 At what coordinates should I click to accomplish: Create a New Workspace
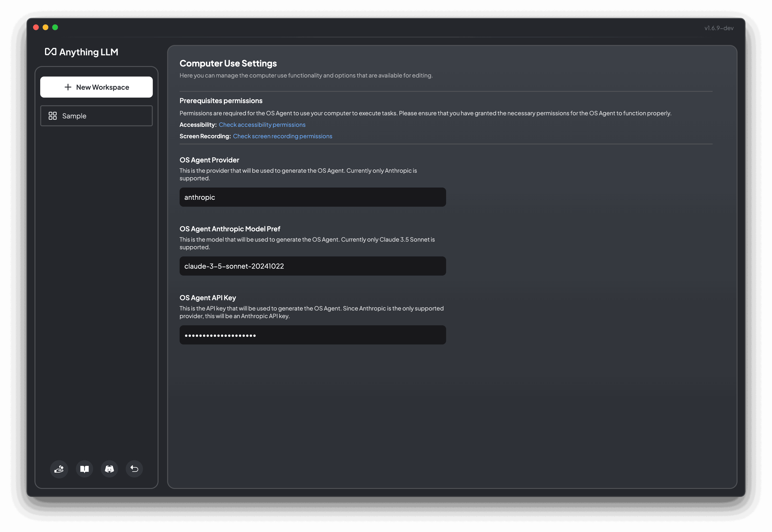[96, 87]
